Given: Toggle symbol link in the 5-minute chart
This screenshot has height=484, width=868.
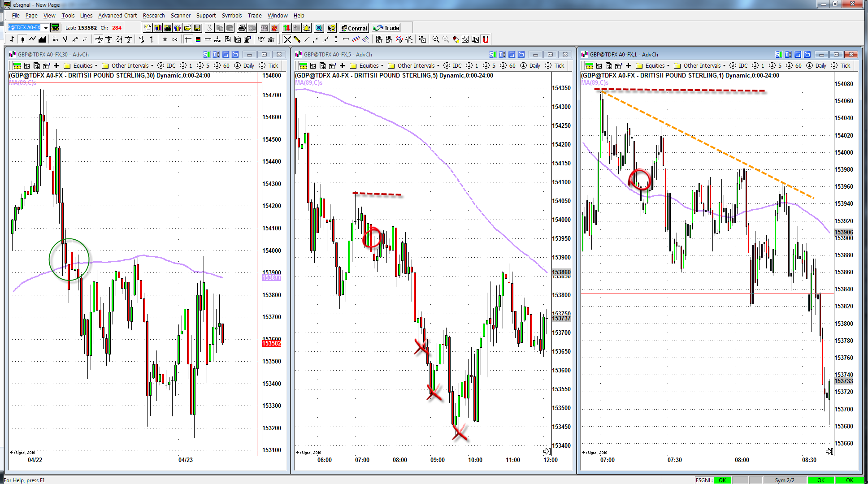Looking at the screenshot, I should point(303,65).
